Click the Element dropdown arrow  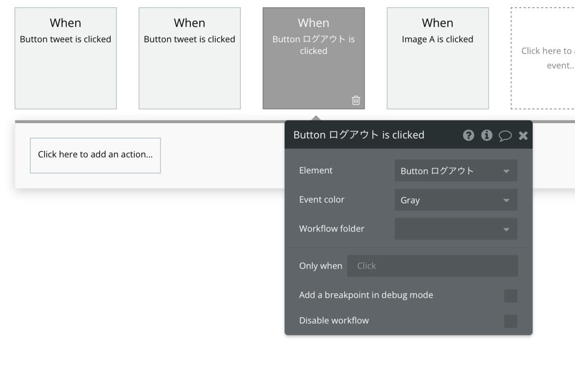[x=506, y=171]
